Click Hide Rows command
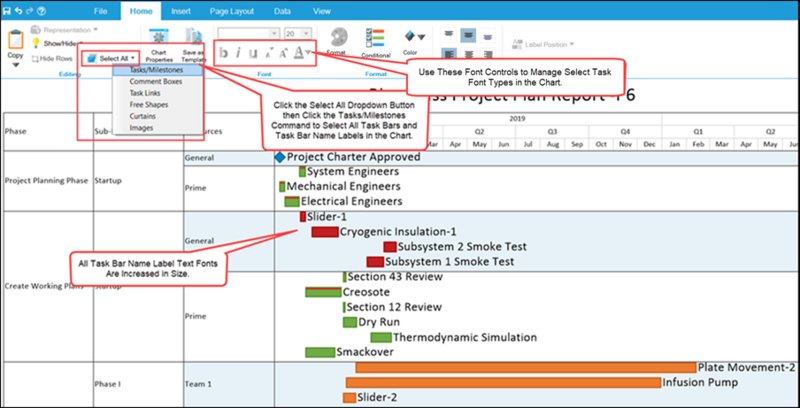Screen dimensions: 800x408 coord(52,59)
